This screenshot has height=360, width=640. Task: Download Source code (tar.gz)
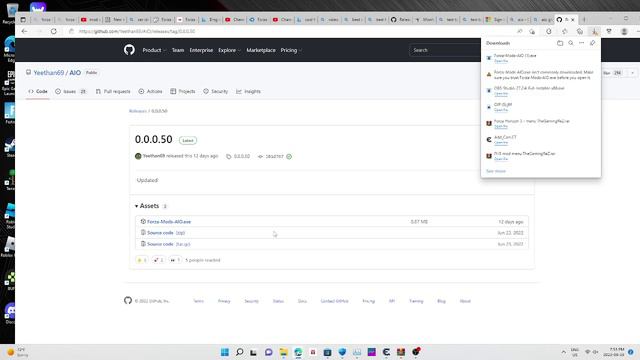click(x=168, y=244)
